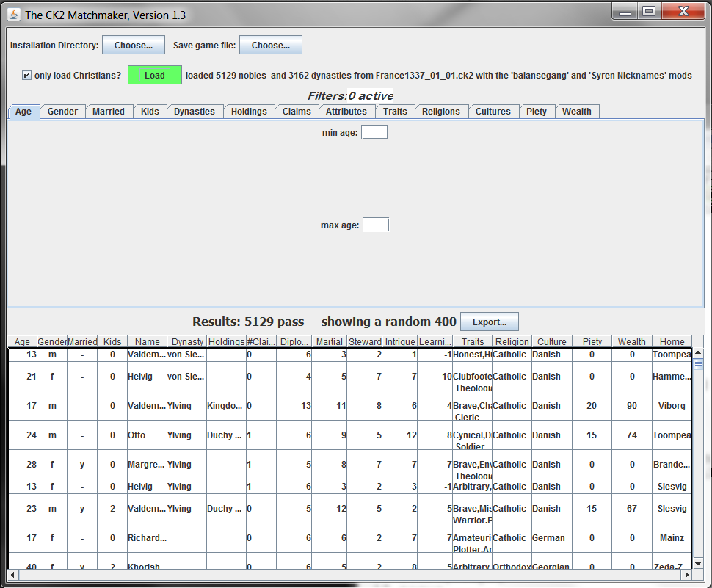This screenshot has height=588, width=712.
Task: Click the horizontal scrollbar left arrow
Action: 12,575
